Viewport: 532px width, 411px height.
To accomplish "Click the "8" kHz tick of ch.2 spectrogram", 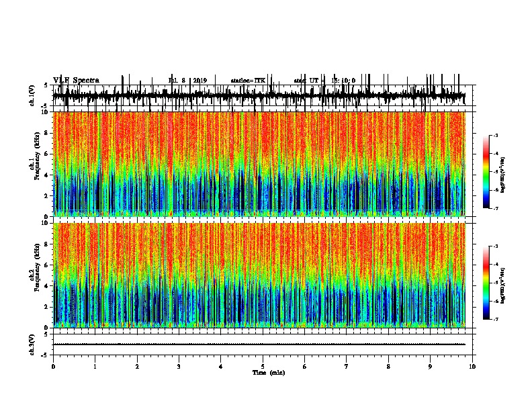I will coord(47,244).
